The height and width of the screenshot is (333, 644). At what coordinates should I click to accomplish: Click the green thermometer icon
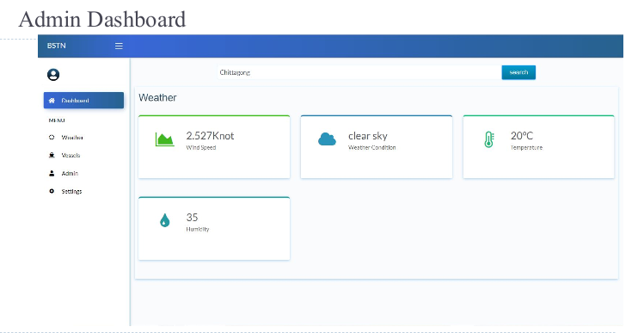pos(488,139)
